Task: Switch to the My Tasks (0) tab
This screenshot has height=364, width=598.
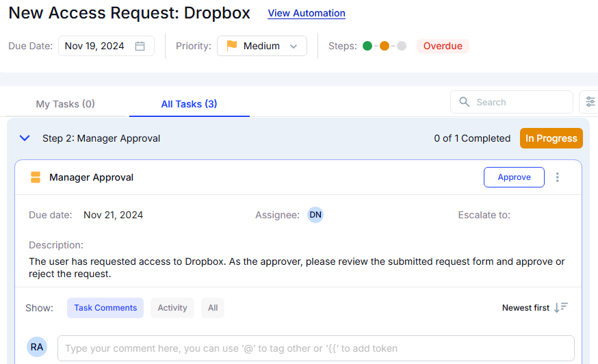Action: pyautogui.click(x=65, y=104)
